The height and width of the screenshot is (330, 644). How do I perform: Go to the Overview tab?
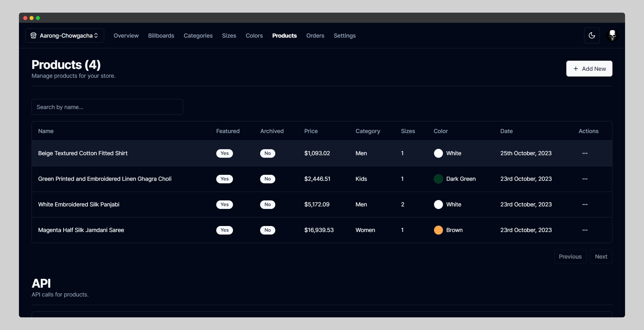[x=126, y=36]
